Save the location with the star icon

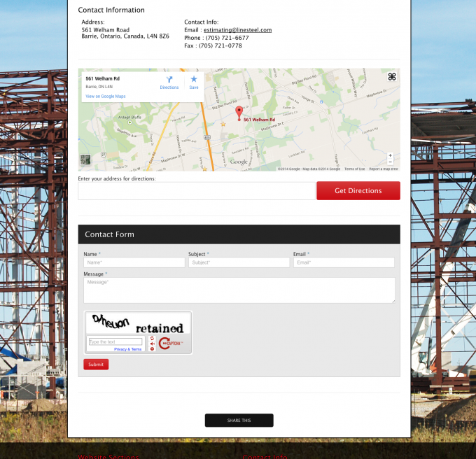pos(194,80)
